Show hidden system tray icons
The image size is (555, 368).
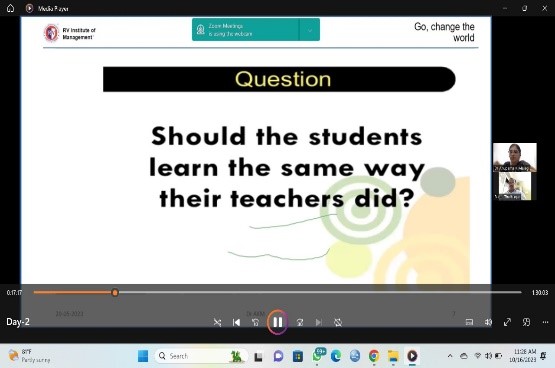tap(450, 356)
